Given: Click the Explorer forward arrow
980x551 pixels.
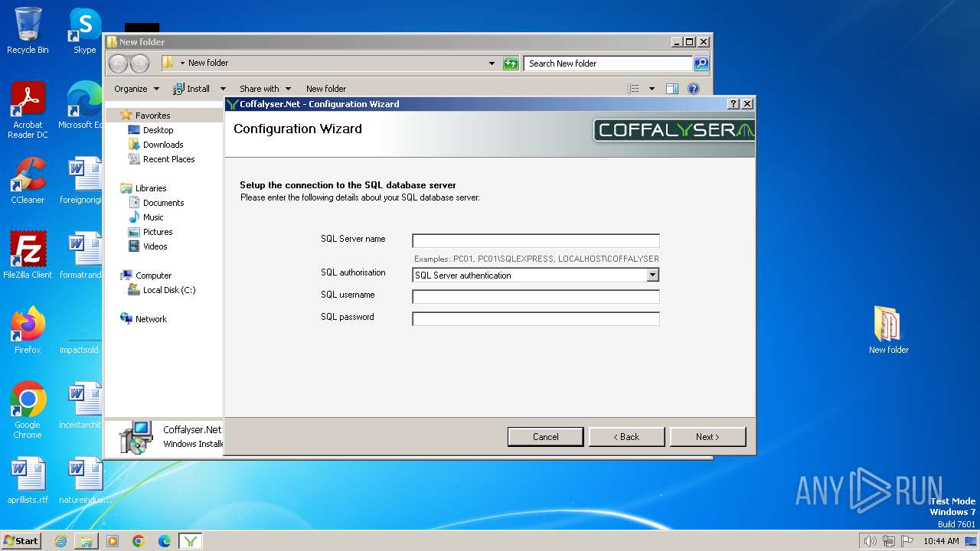Looking at the screenshot, I should click(x=139, y=64).
